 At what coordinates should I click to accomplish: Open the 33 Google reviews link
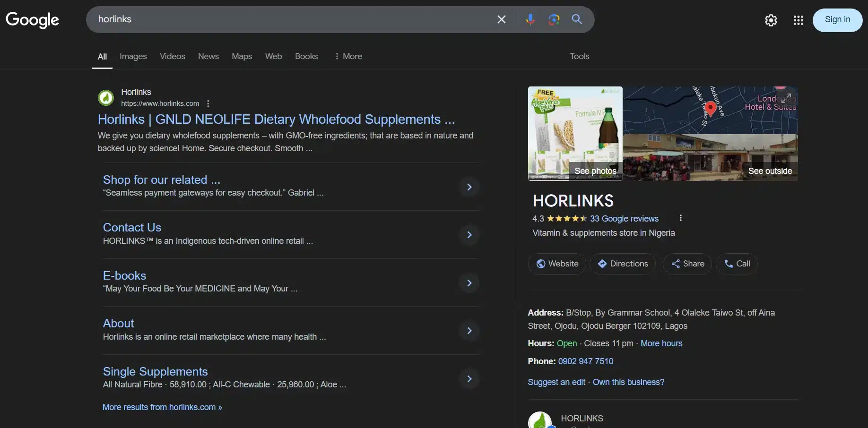coord(624,219)
